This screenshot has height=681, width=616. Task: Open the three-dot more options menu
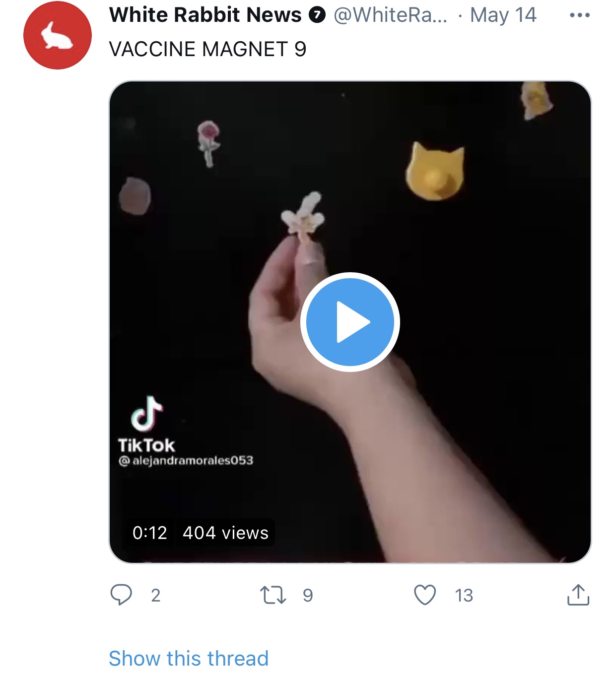580,15
